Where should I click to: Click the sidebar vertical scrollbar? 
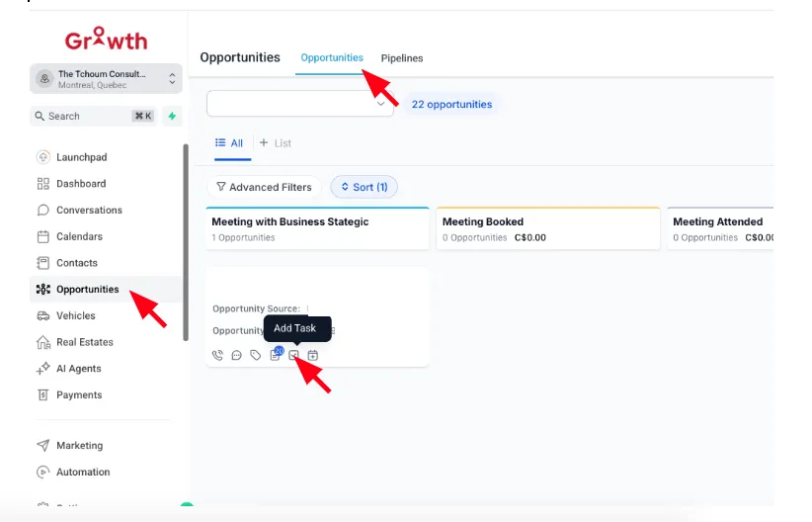tap(186, 242)
